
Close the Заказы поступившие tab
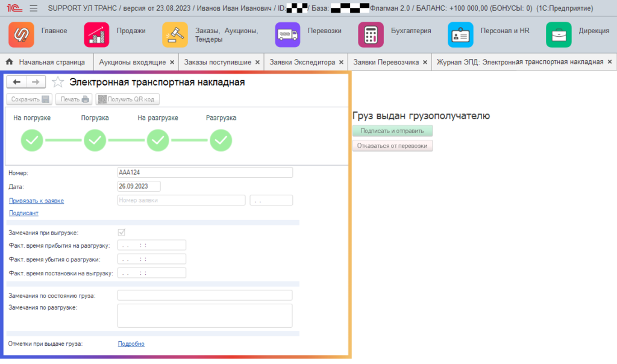[x=257, y=62]
